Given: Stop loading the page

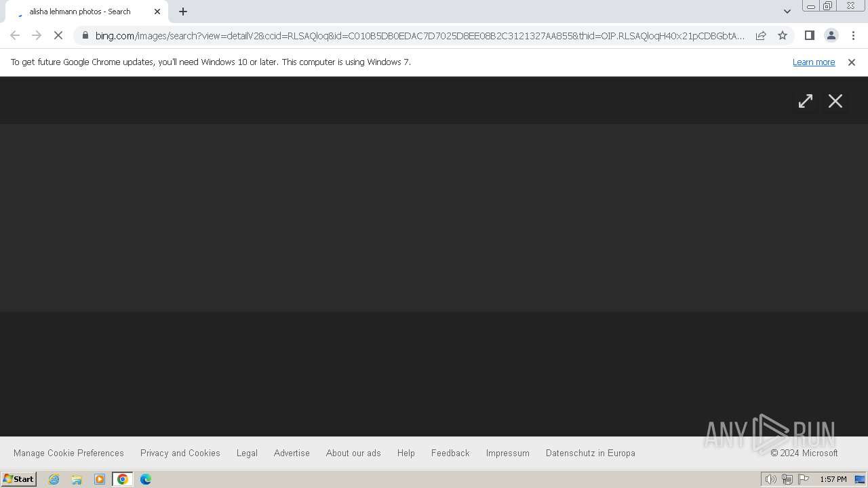Looking at the screenshot, I should [x=58, y=35].
